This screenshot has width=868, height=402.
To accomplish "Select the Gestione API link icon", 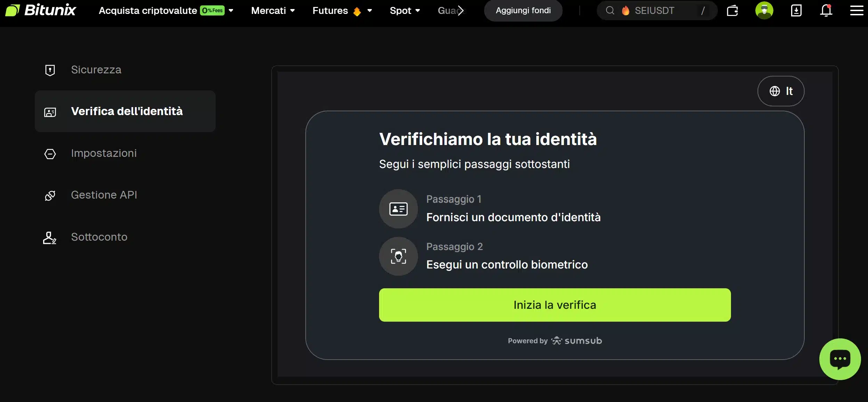I will tap(50, 195).
